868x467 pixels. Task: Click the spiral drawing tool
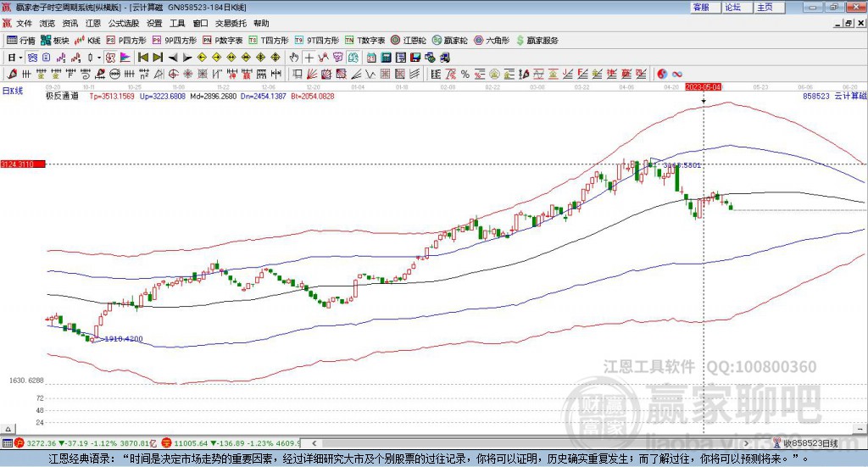(x=86, y=74)
